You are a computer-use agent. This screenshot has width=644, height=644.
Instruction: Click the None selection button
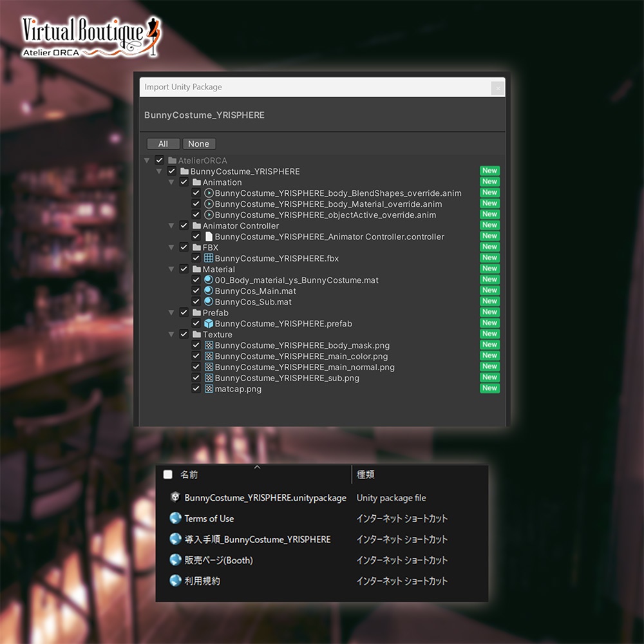click(199, 144)
